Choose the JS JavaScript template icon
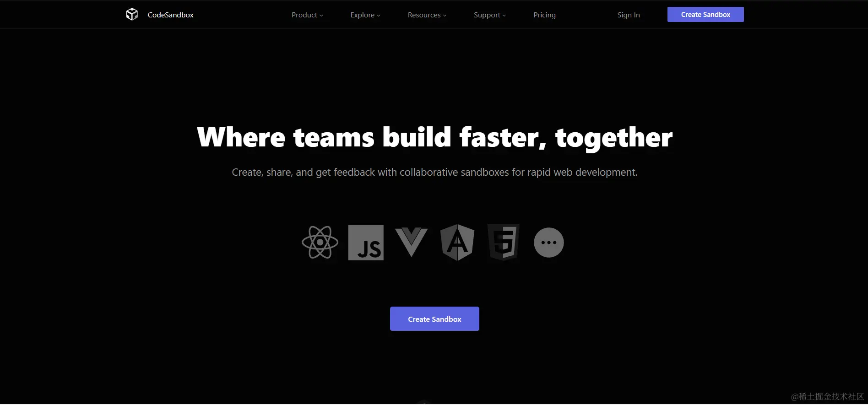This screenshot has height=405, width=868. [x=366, y=243]
